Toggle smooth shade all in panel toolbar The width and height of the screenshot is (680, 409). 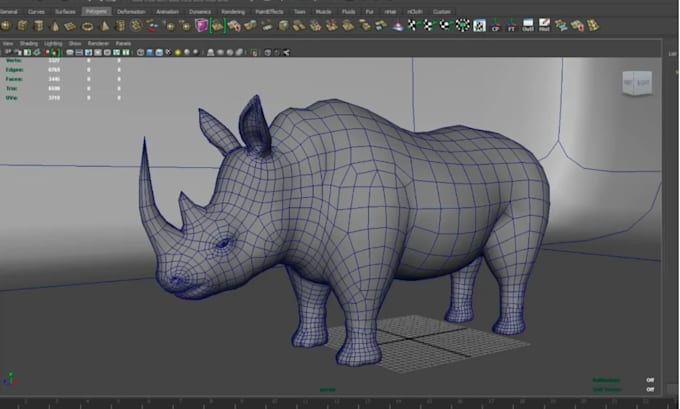tap(150, 52)
